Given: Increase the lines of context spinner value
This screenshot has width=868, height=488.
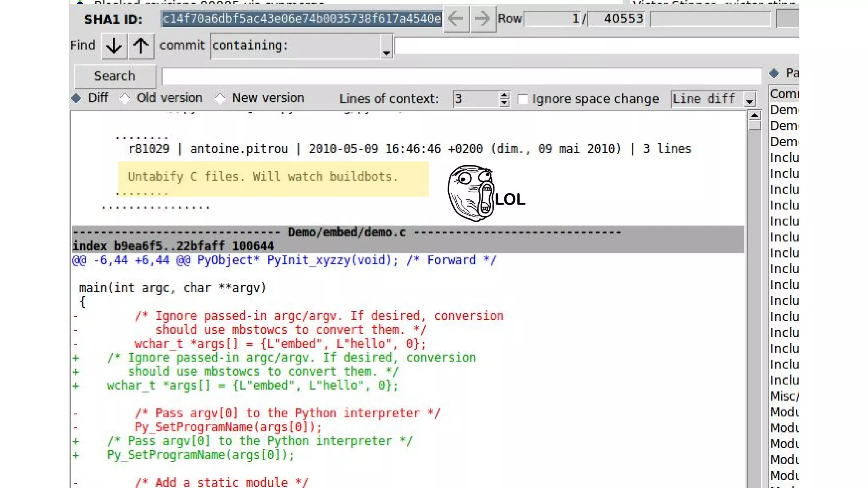Looking at the screenshot, I should pos(504,96).
